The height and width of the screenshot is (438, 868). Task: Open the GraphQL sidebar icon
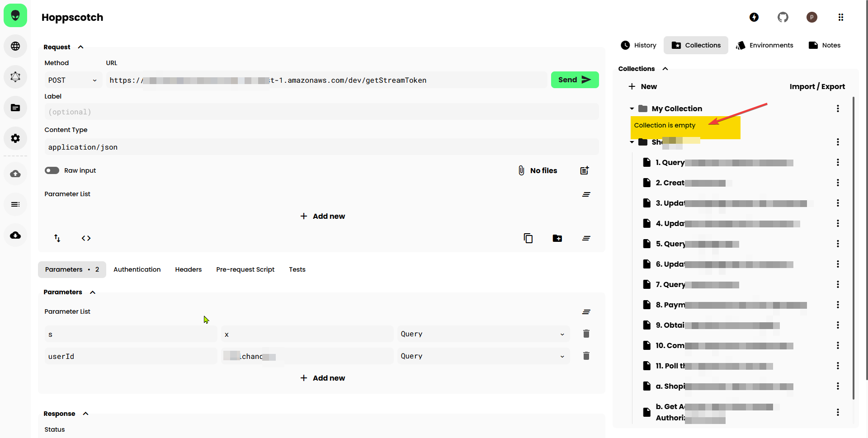coord(15,77)
